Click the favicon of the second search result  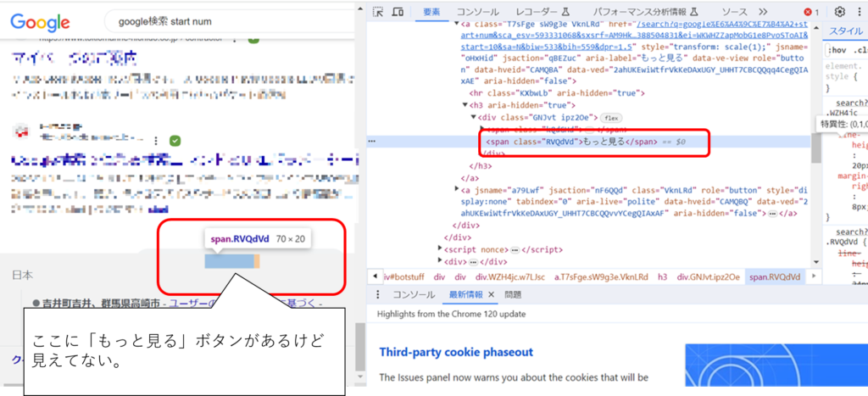click(20, 131)
